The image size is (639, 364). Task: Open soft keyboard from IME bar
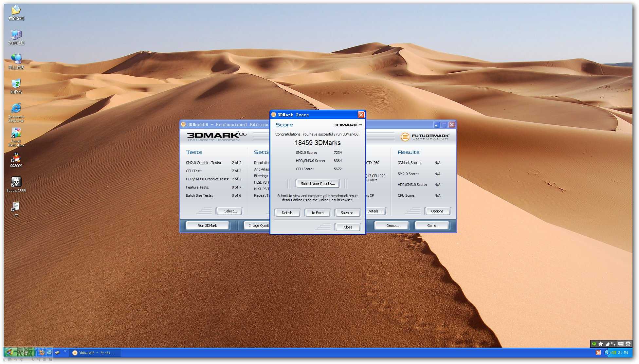click(x=621, y=344)
